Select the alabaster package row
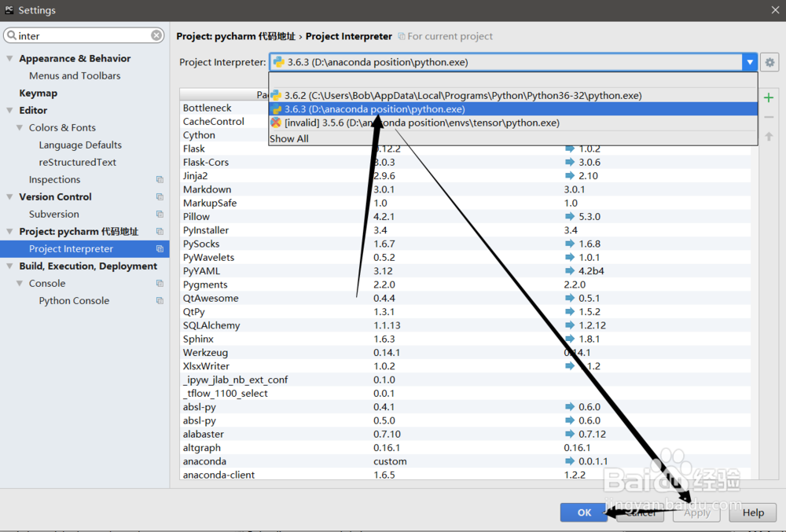 (465, 434)
